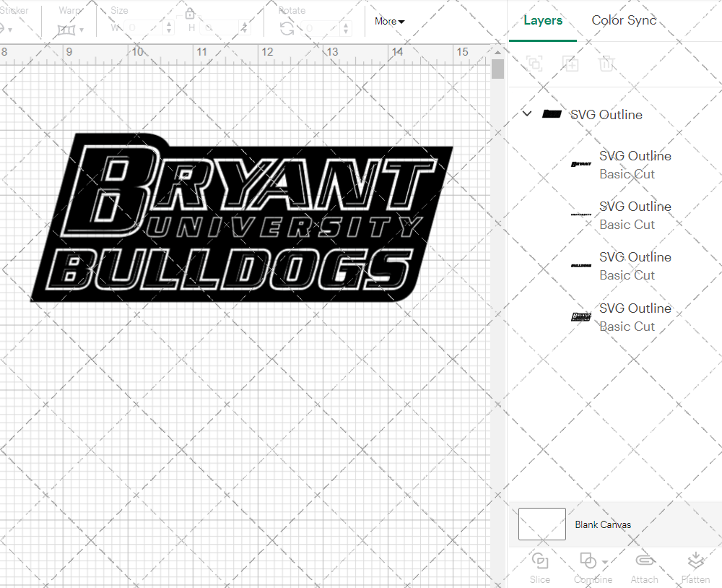Click the canvas vertical scrollbar

click(497, 67)
